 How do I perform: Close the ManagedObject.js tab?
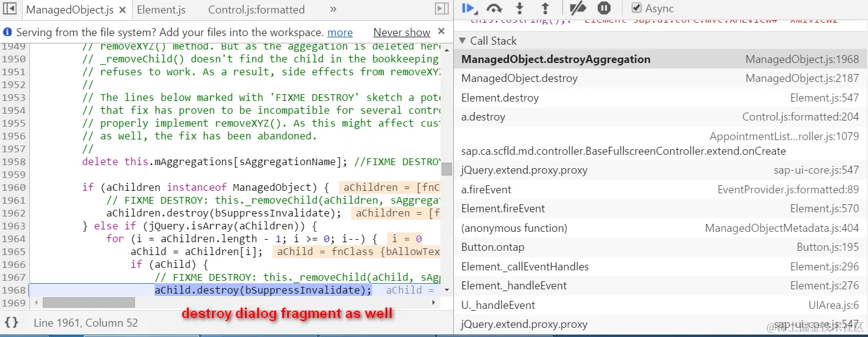tap(123, 10)
